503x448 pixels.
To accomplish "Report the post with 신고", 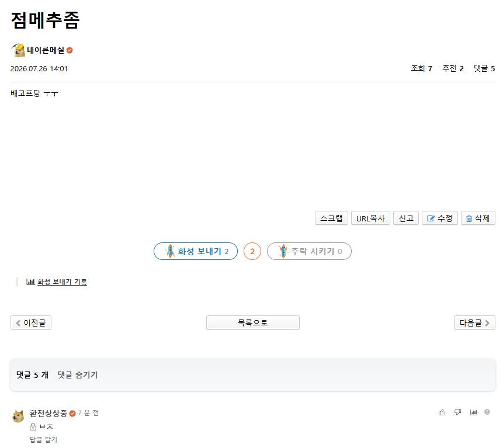I will point(406,218).
